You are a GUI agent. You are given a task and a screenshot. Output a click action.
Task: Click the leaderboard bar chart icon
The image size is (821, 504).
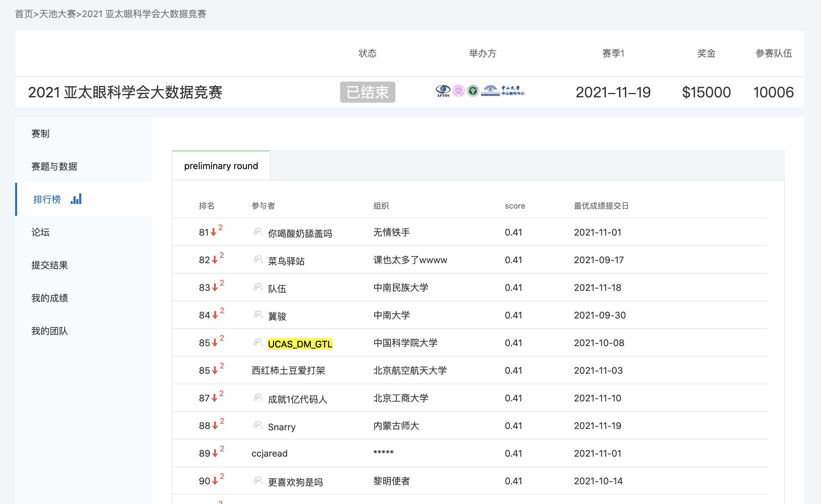(x=76, y=199)
